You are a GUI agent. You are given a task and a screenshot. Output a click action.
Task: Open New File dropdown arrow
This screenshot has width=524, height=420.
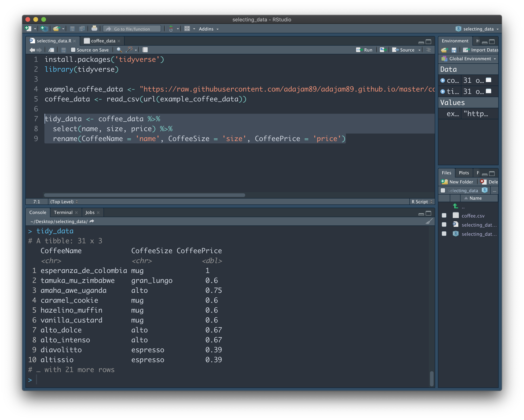pos(35,29)
